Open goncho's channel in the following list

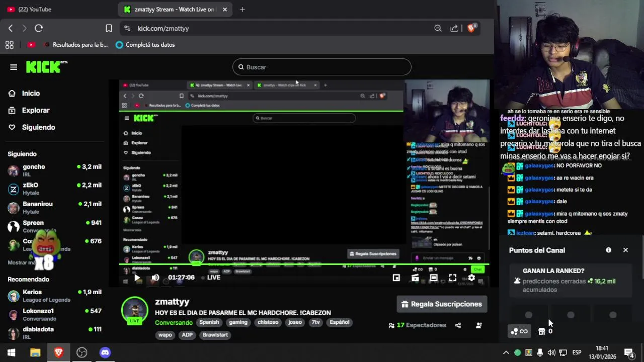[54, 170]
